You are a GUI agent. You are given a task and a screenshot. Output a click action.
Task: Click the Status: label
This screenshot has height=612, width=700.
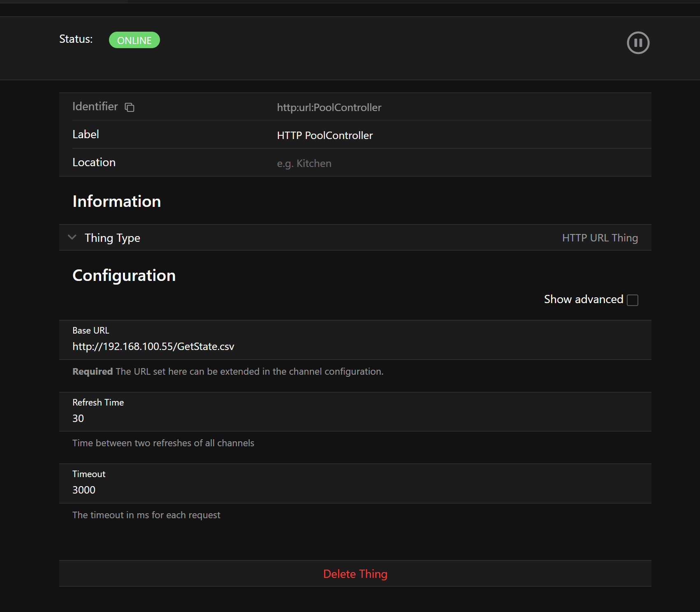point(76,39)
